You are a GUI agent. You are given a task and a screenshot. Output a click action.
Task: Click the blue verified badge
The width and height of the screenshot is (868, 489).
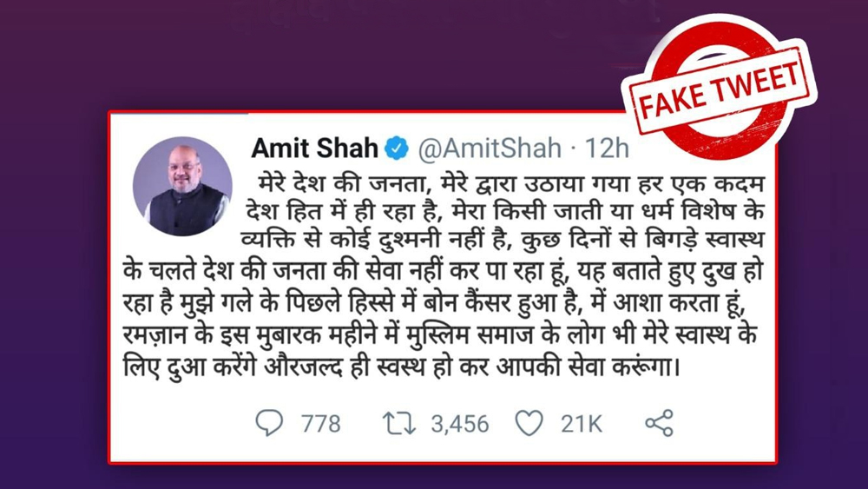point(397,148)
